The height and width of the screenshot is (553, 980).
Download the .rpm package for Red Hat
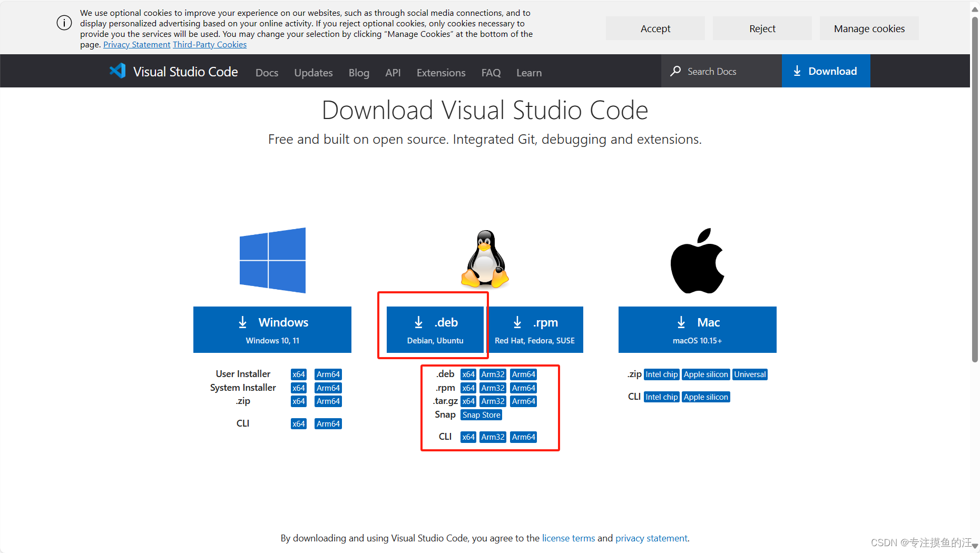[534, 330]
